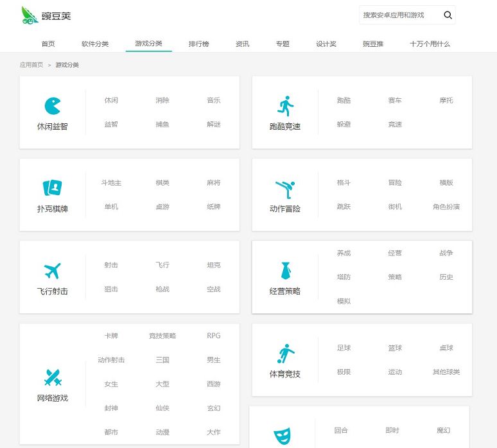Click the 应用首页 breadcrumb link
497x448 pixels.
coord(31,65)
